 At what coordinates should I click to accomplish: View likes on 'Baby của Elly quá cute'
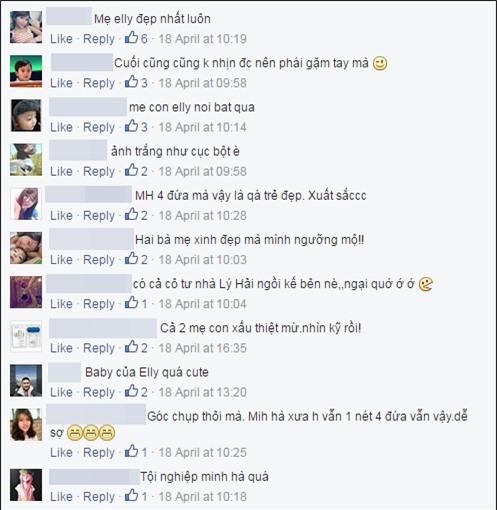point(136,392)
